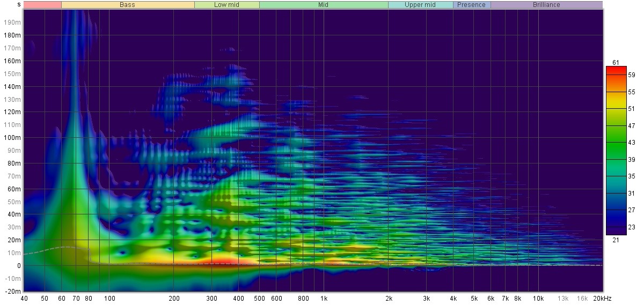This screenshot has width=644, height=305.
Task: Click the 6k frequency axis label
Action: coord(491,299)
